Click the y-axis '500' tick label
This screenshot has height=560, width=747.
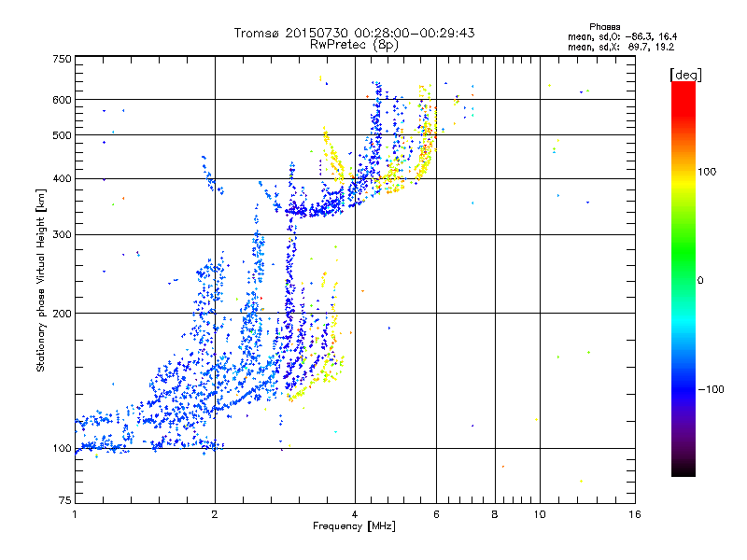62,135
